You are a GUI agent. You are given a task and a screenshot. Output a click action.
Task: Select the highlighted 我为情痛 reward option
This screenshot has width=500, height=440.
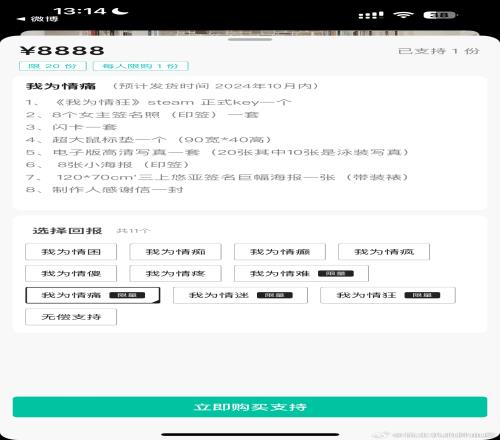(x=93, y=295)
